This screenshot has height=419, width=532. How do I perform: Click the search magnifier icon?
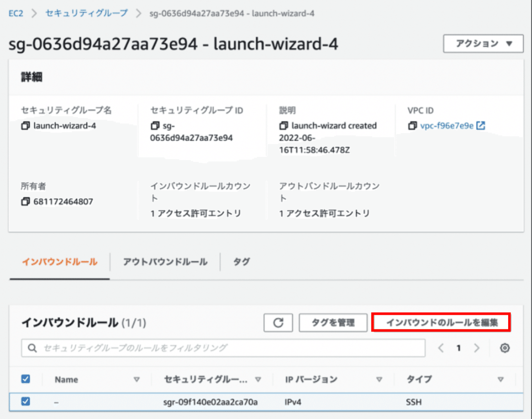(32, 348)
